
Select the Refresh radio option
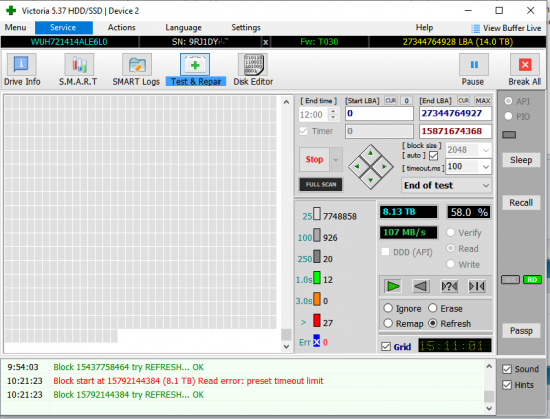click(433, 323)
